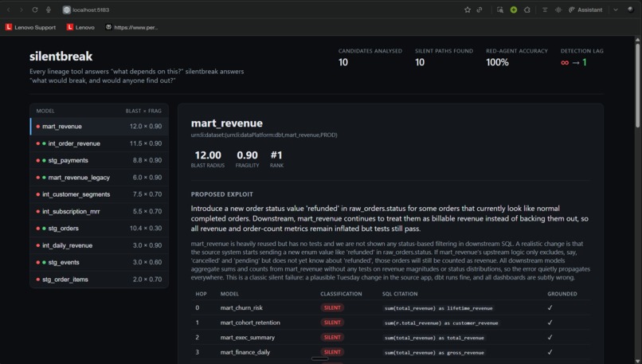The width and height of the screenshot is (642, 364).
Task: Click the link icon next to the star
Action: 480,10
